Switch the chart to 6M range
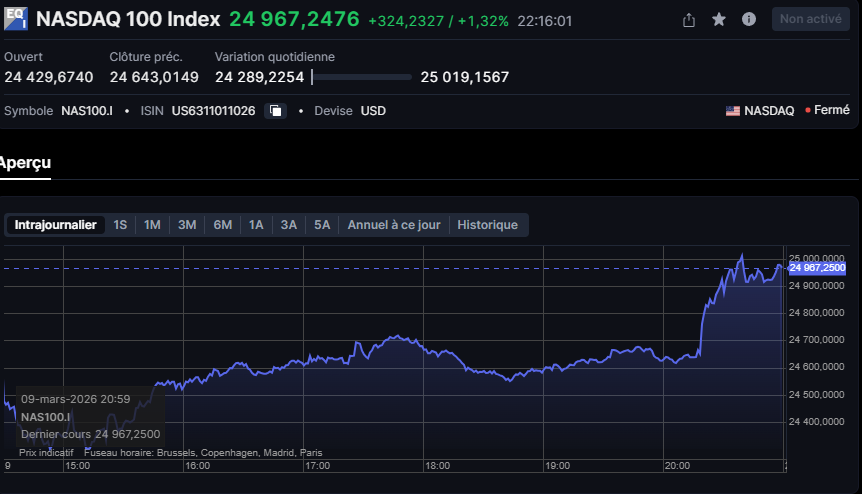862x494 pixels. (223, 225)
